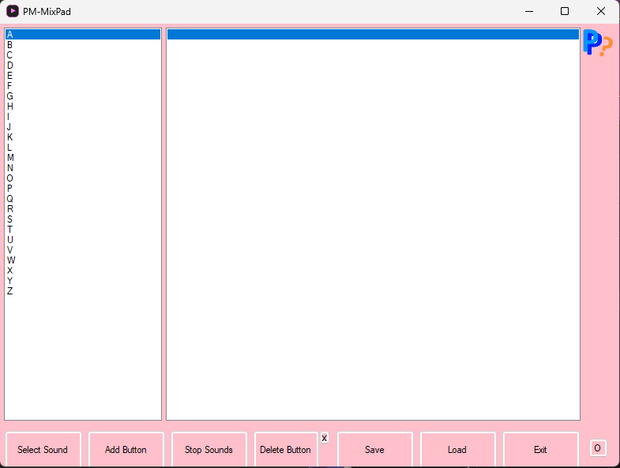
Task: Select letter Q in the list
Action: click(x=83, y=199)
